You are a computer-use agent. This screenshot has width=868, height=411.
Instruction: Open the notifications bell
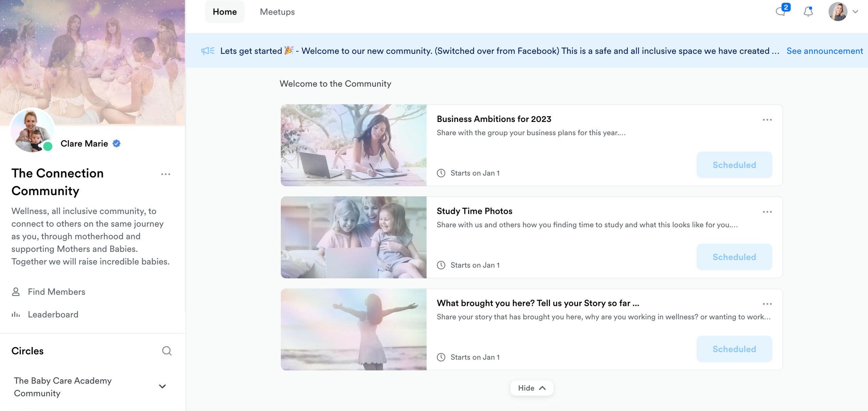tap(808, 12)
